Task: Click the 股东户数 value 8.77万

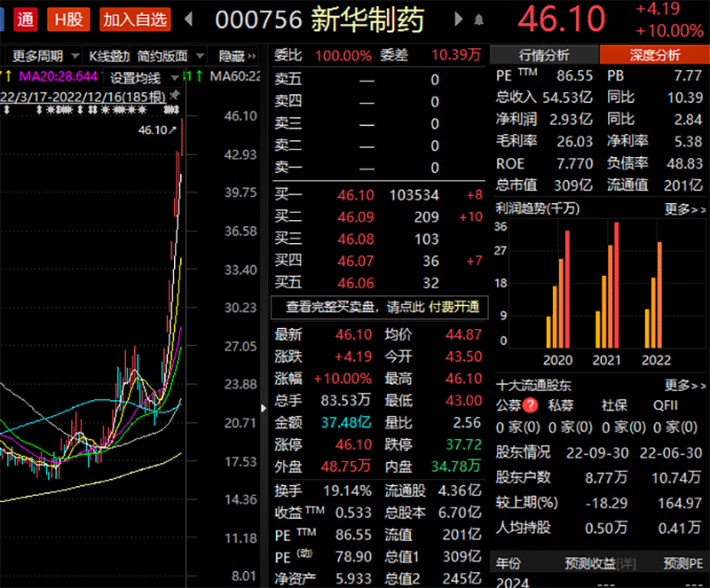Action: pos(606,477)
